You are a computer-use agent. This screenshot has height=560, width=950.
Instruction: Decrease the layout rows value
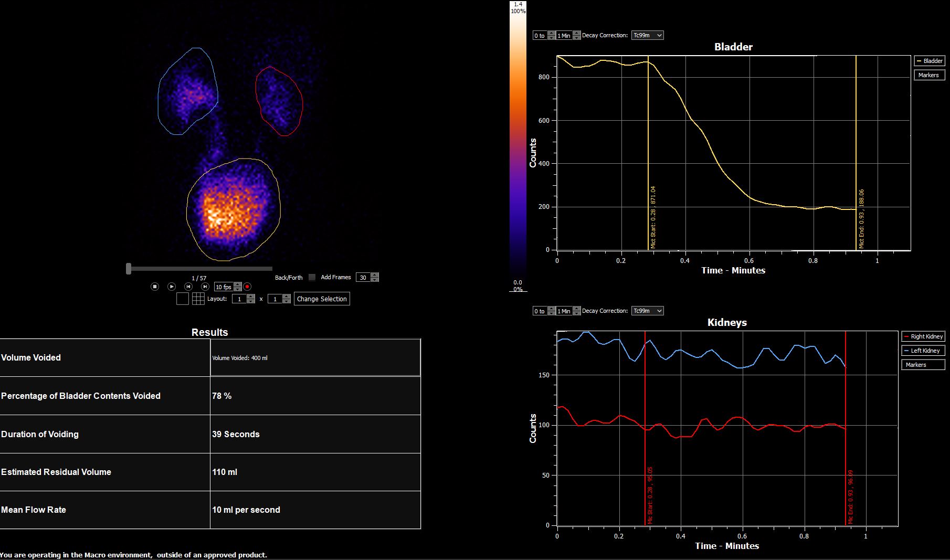click(251, 301)
